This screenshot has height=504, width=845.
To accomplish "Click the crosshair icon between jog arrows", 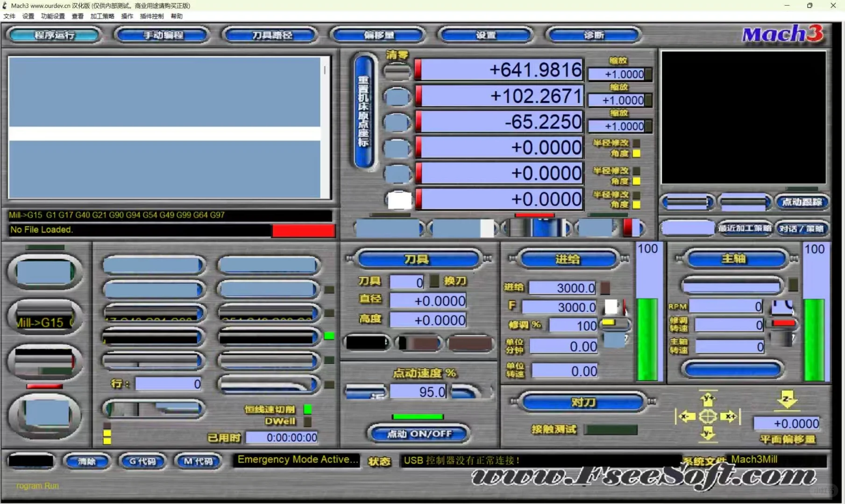I will pos(708,416).
